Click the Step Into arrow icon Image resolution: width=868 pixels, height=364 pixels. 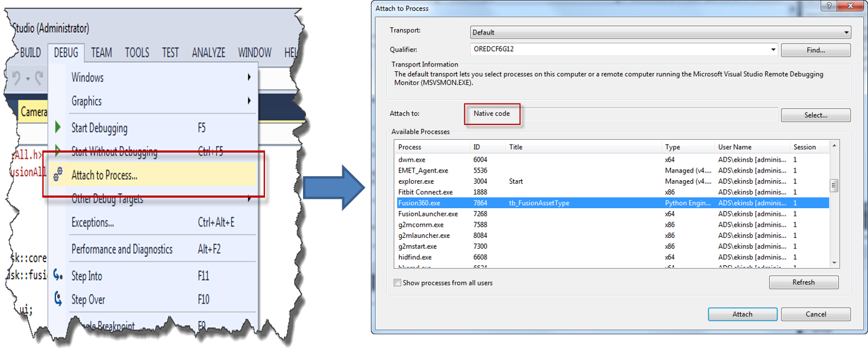(x=58, y=275)
